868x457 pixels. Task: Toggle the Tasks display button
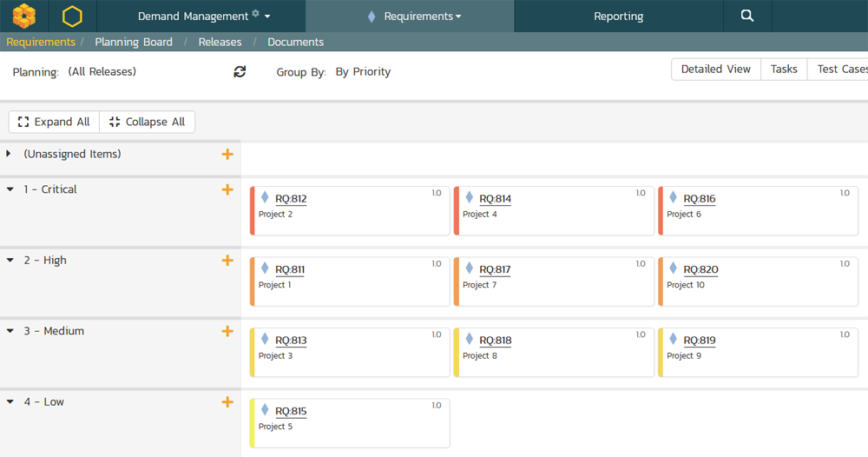784,70
